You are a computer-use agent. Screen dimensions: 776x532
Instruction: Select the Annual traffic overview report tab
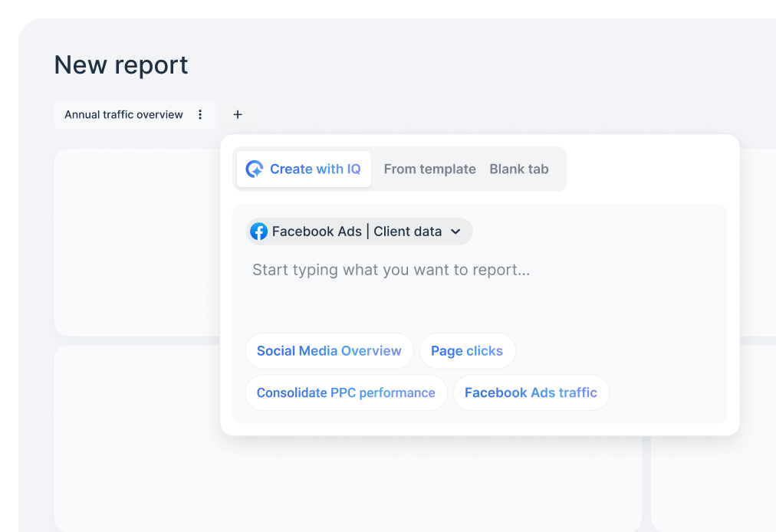coord(123,114)
